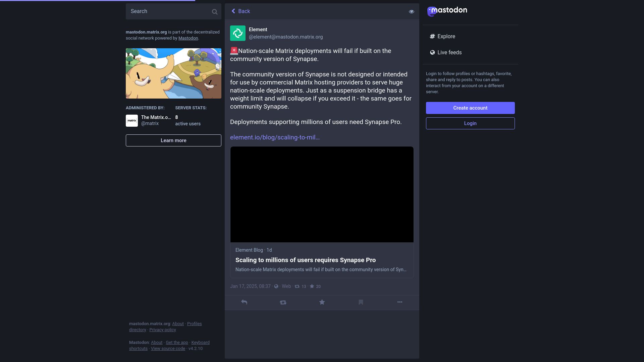Open The Matrix.org admin avatar
Viewport: 644px width, 362px height.
tap(132, 121)
